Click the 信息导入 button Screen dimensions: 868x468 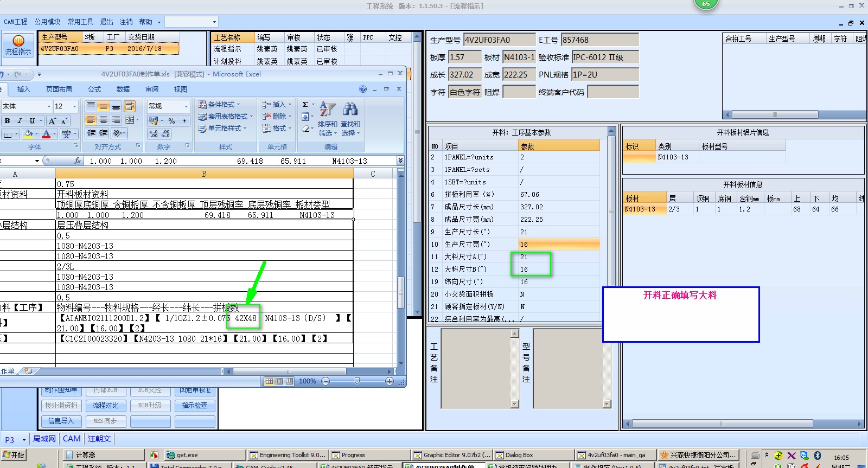61,421
